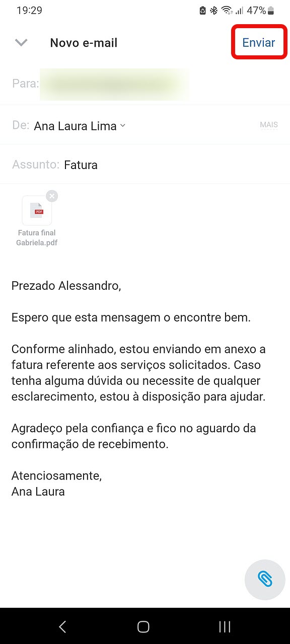
Task: Expand the De sender account dropdown arrow
Action: click(122, 126)
